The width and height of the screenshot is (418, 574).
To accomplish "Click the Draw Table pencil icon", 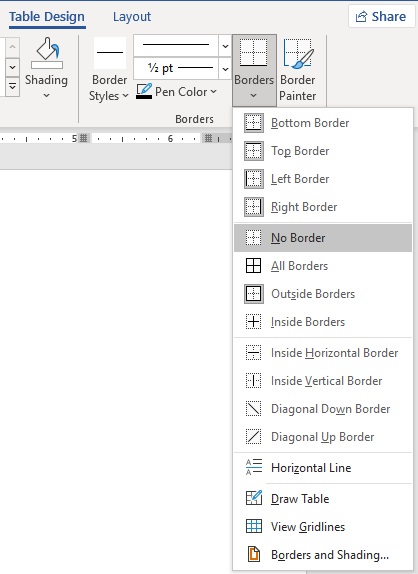I will 254,498.
